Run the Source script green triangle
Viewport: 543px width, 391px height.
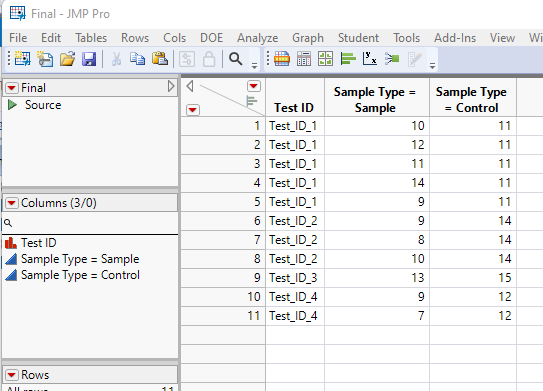click(x=12, y=105)
